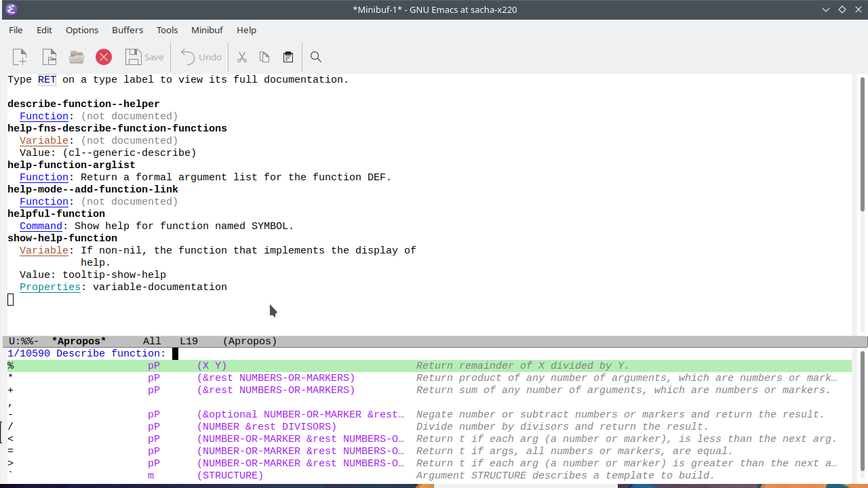Screen dimensions: 868x488
Task: Click Command link under helpful-function
Action: [41, 226]
